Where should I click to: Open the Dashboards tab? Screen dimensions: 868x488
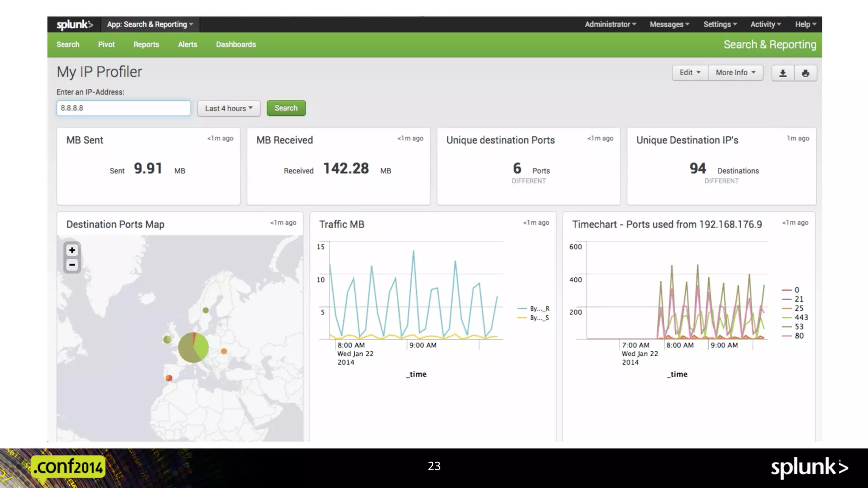[236, 44]
